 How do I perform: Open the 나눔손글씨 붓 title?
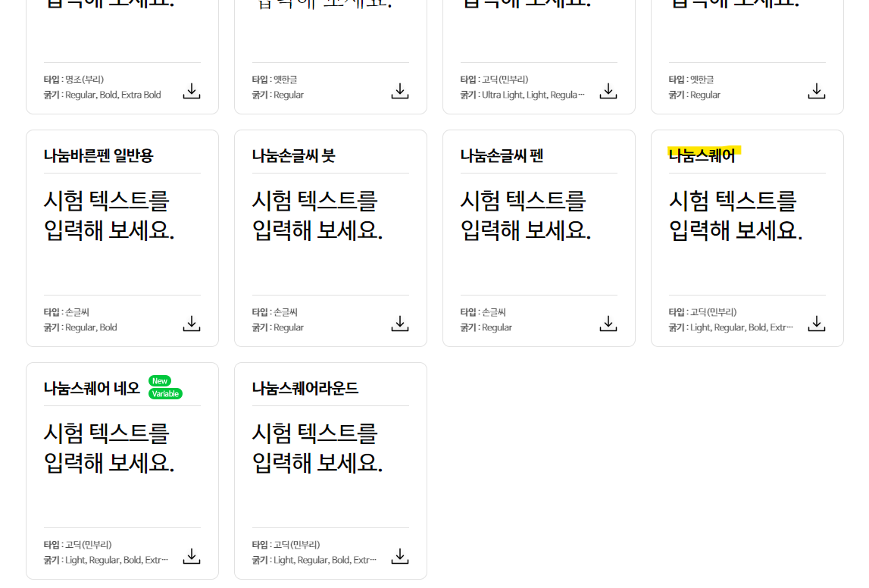point(293,156)
